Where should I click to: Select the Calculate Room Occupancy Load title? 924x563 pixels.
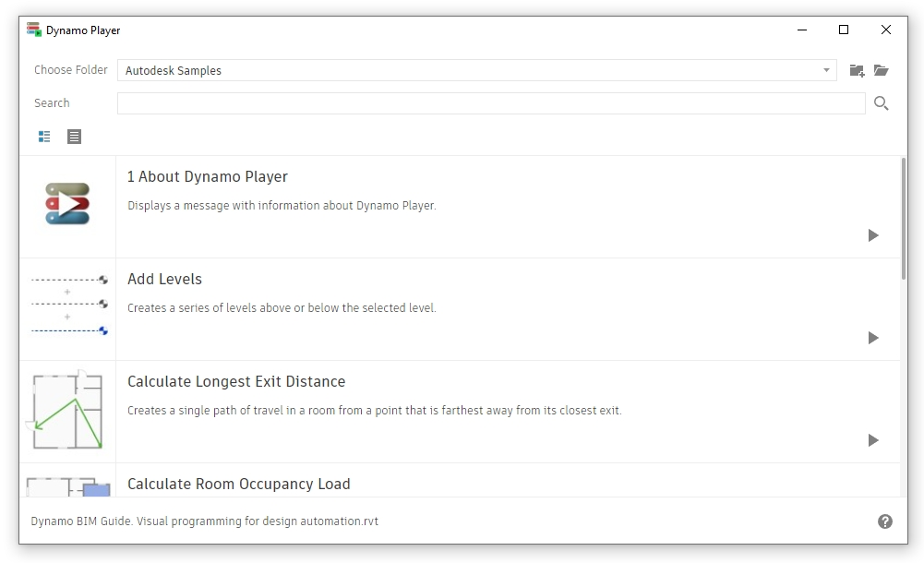[x=238, y=484]
